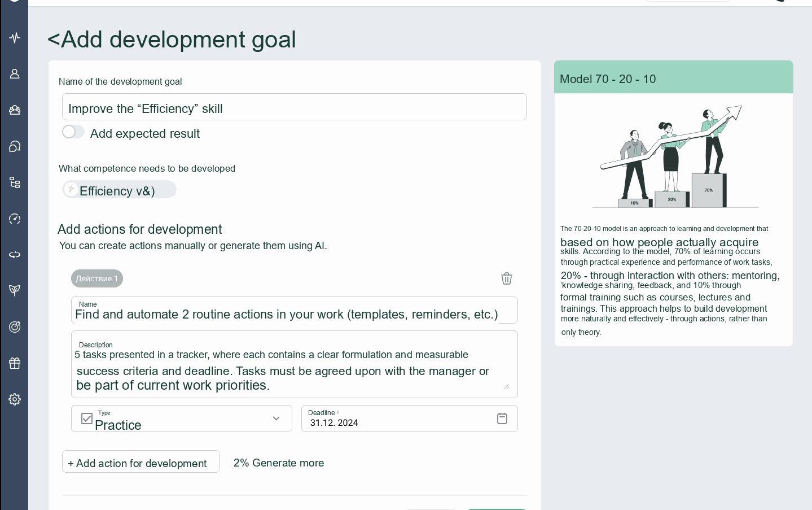The image size is (812, 510).
Task: Open the activity pulse sidebar icon
Action: (x=15, y=38)
